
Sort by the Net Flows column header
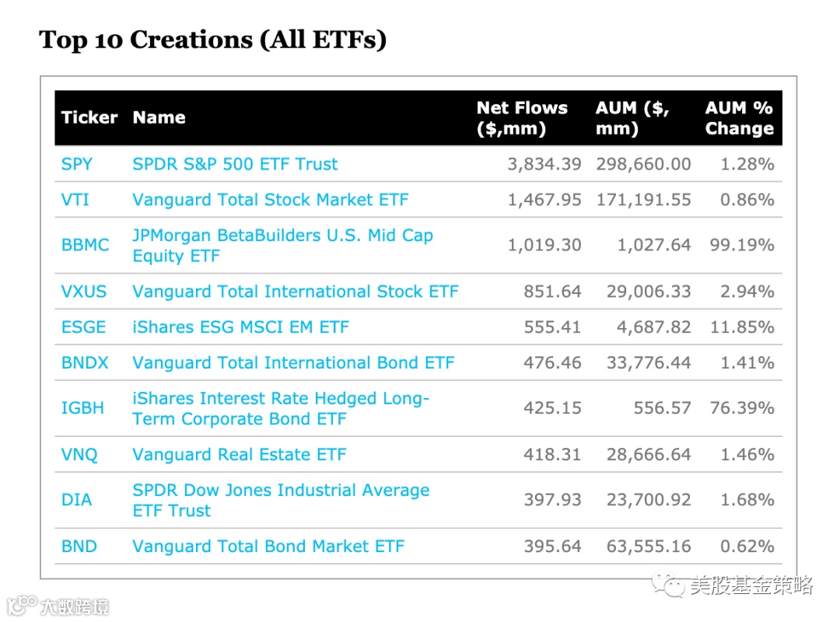click(x=522, y=118)
